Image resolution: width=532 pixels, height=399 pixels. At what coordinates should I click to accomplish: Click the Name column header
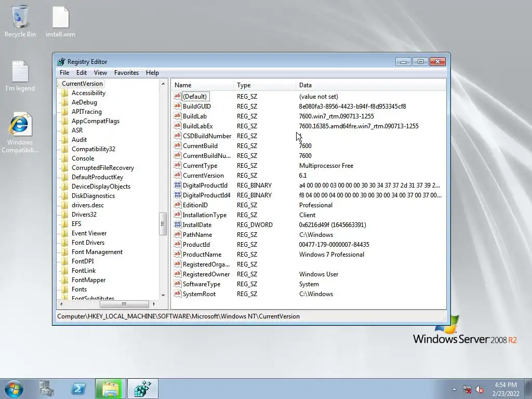(202, 85)
